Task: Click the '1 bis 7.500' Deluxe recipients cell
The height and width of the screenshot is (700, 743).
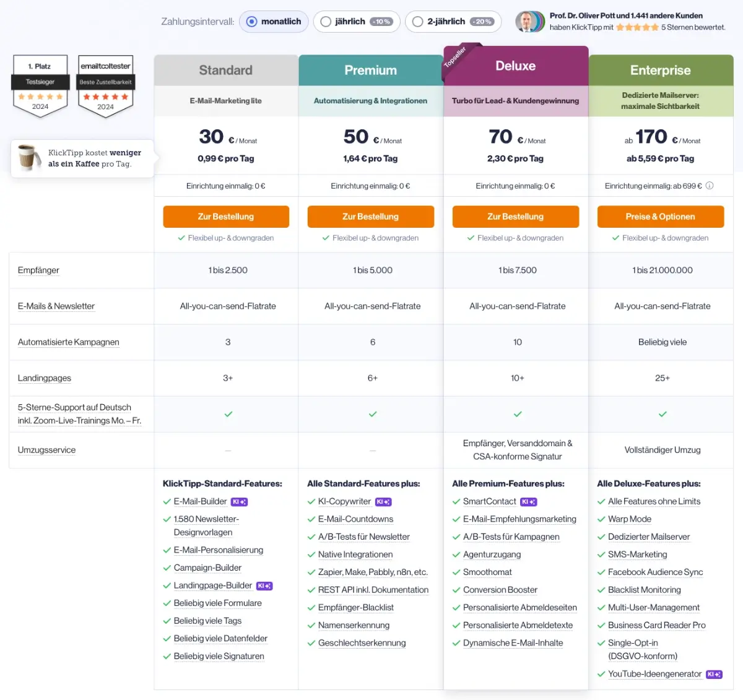Action: tap(518, 270)
